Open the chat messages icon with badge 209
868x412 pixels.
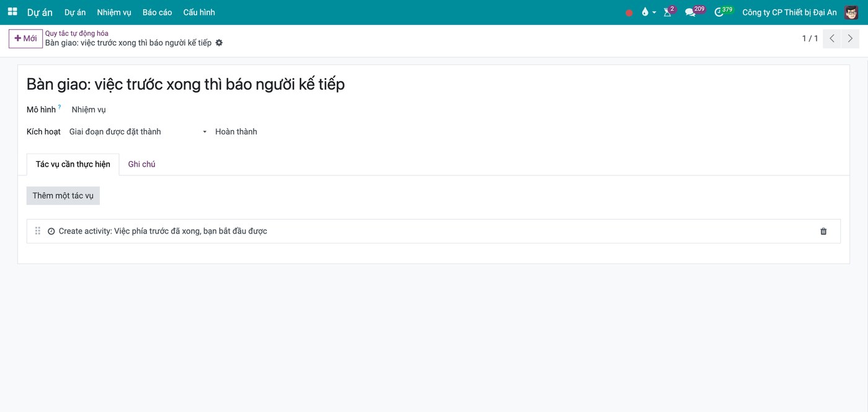tap(694, 12)
